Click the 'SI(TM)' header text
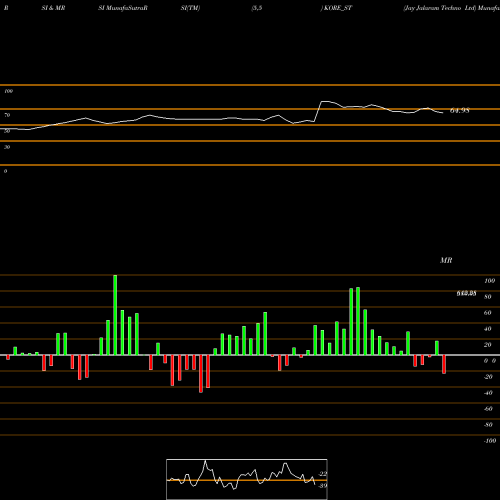The height and width of the screenshot is (500, 500). click(x=190, y=8)
